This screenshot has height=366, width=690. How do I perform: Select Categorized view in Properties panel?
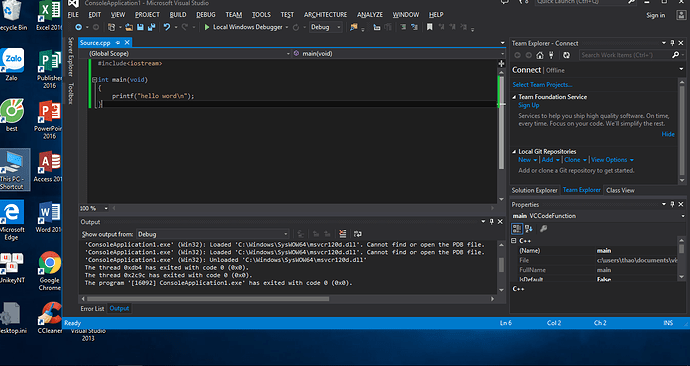(x=517, y=228)
